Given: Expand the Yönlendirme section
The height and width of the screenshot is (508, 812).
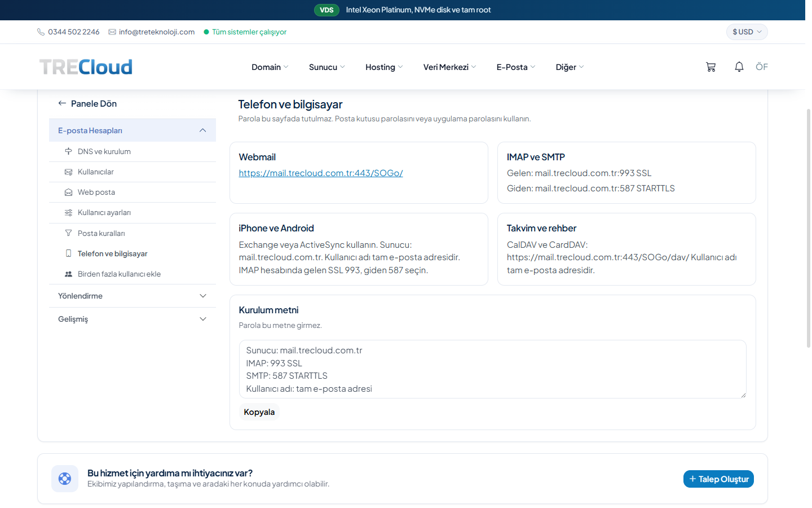Looking at the screenshot, I should coord(133,296).
